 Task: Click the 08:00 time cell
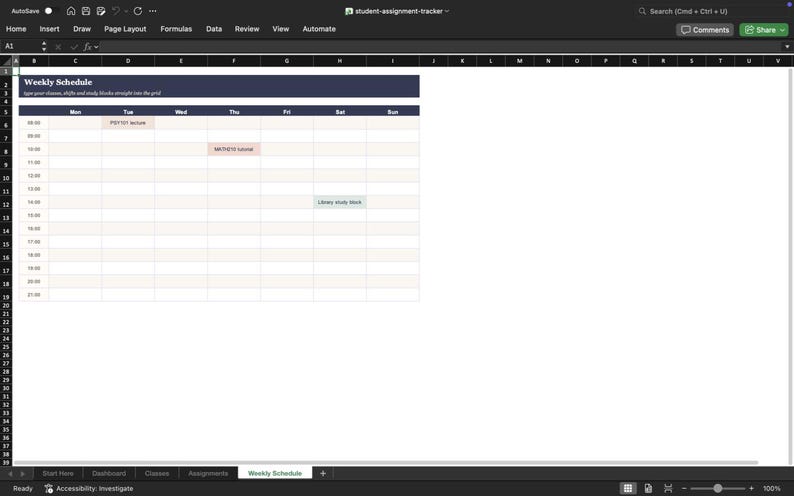[34, 123]
